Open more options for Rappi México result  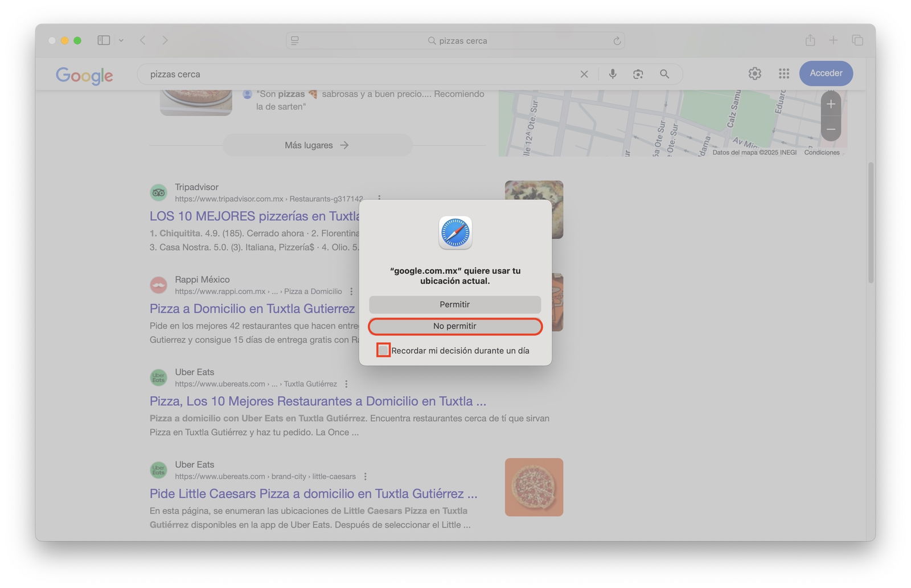351,291
